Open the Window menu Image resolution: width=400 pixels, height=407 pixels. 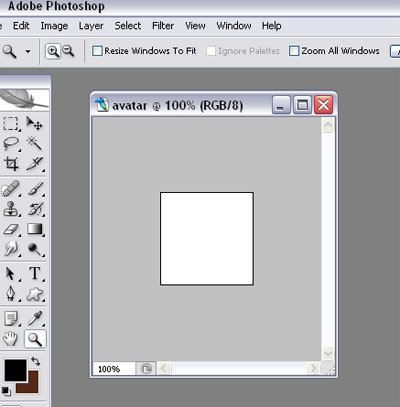(x=234, y=26)
